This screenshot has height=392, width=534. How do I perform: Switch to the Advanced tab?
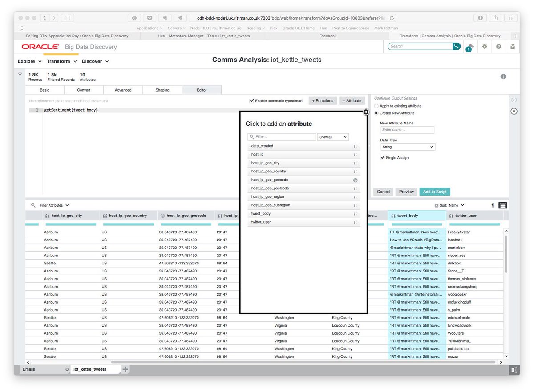(x=123, y=90)
